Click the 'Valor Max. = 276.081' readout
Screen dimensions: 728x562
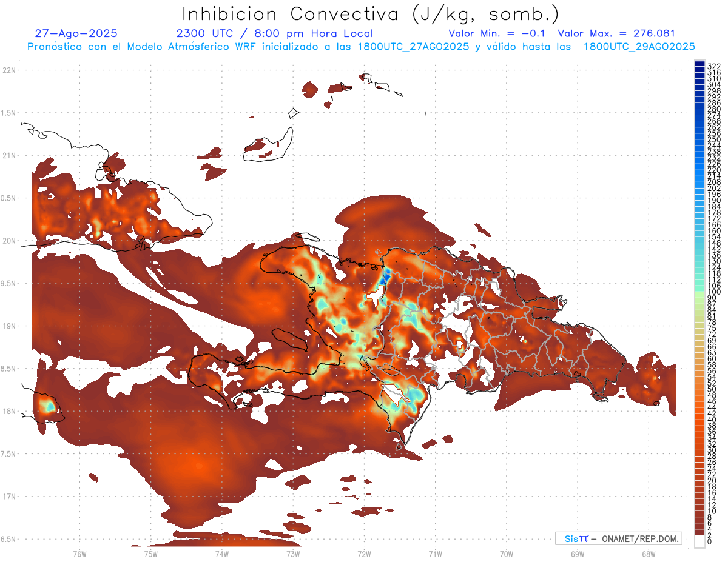616,33
